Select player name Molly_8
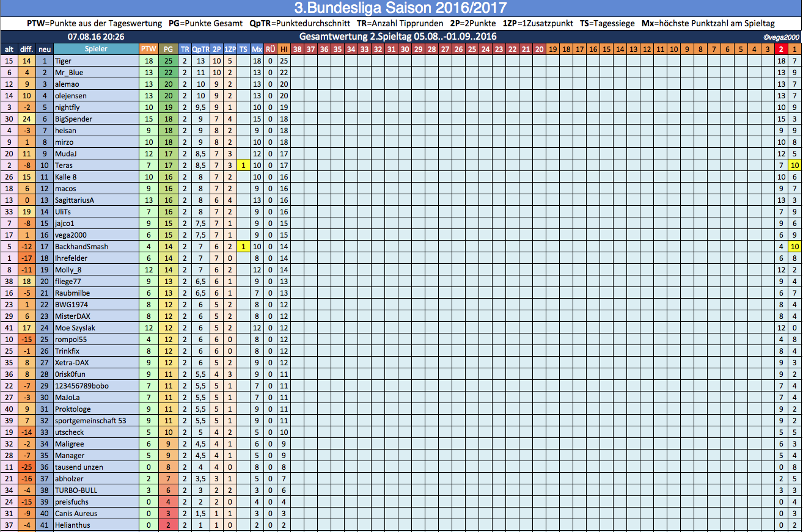803x532 pixels. tap(68, 270)
